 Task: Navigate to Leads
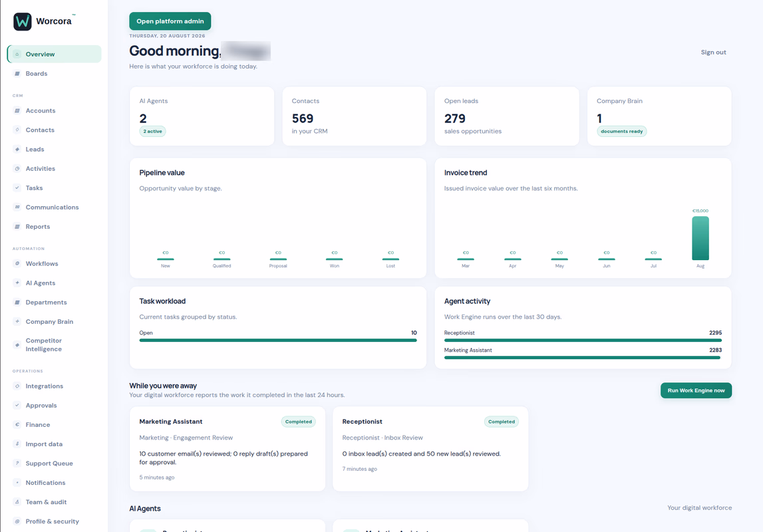[x=54, y=149]
